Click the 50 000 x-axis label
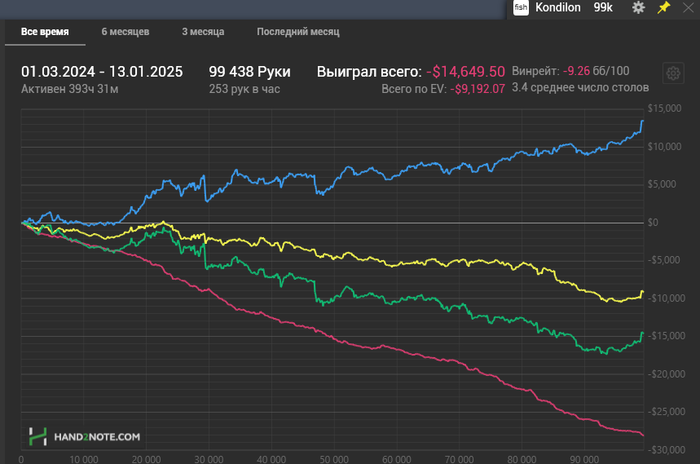This screenshot has height=464, width=700. click(x=334, y=459)
